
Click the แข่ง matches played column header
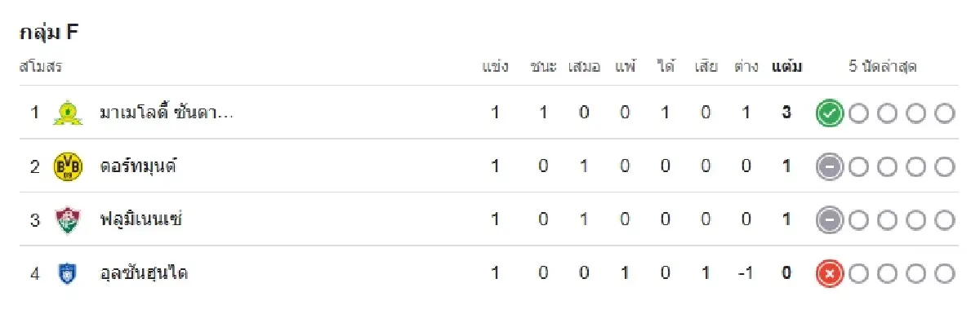tap(495, 67)
